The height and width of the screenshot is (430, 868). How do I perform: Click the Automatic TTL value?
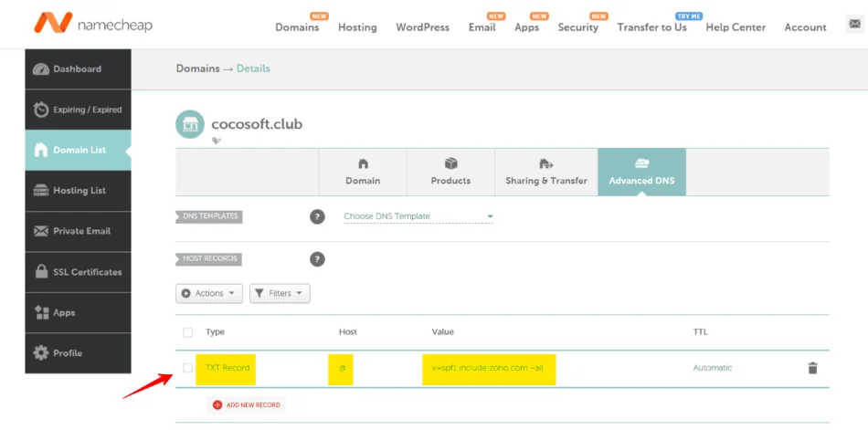click(x=713, y=368)
